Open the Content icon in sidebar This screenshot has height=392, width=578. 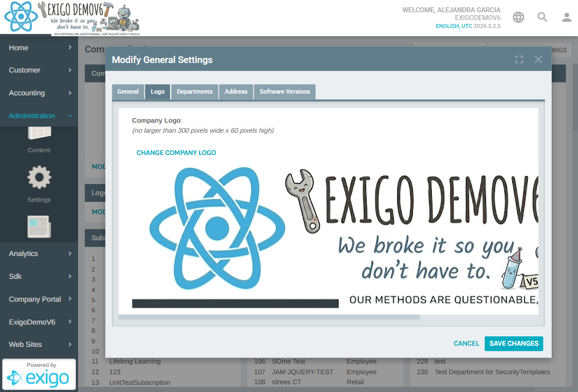pos(39,133)
